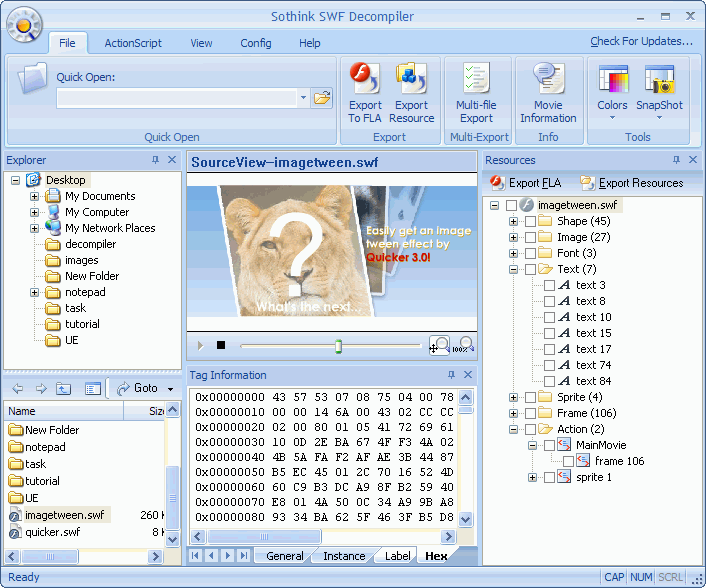This screenshot has width=706, height=588.
Task: Check the Shape (45) checkbox
Action: coord(530,221)
